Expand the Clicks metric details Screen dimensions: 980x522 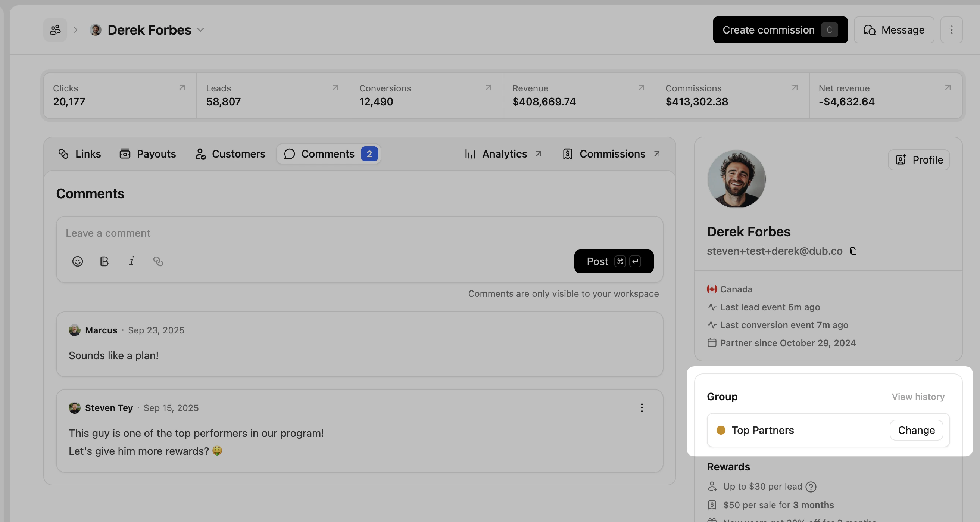point(182,88)
